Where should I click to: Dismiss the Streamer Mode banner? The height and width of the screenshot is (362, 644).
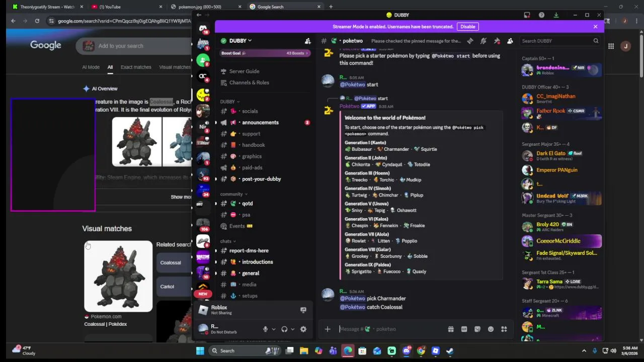click(595, 27)
